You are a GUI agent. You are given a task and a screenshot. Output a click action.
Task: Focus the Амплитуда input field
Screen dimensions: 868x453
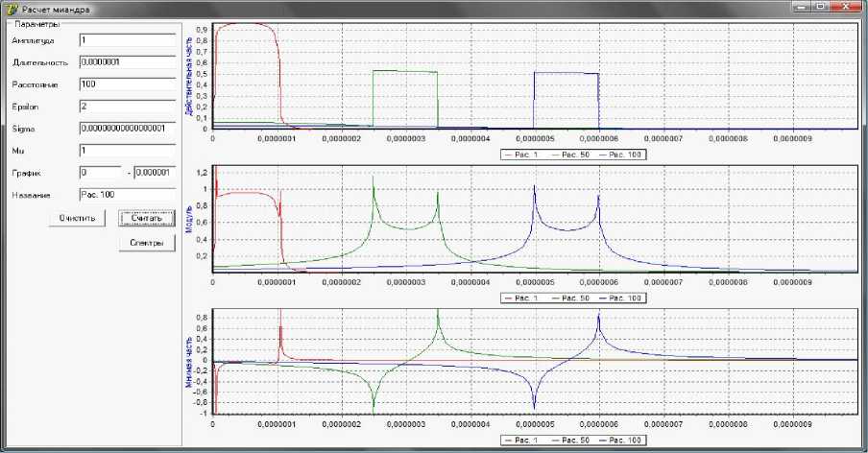click(x=127, y=41)
